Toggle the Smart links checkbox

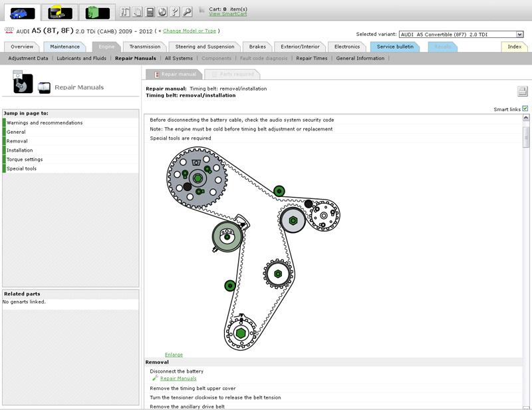pyautogui.click(x=525, y=108)
